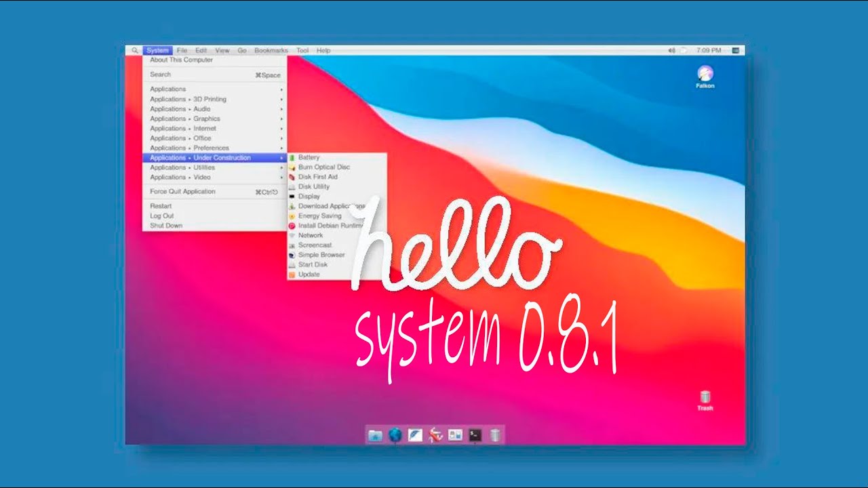Open the feather editor icon in the dock
This screenshot has height=488, width=868.
415,435
